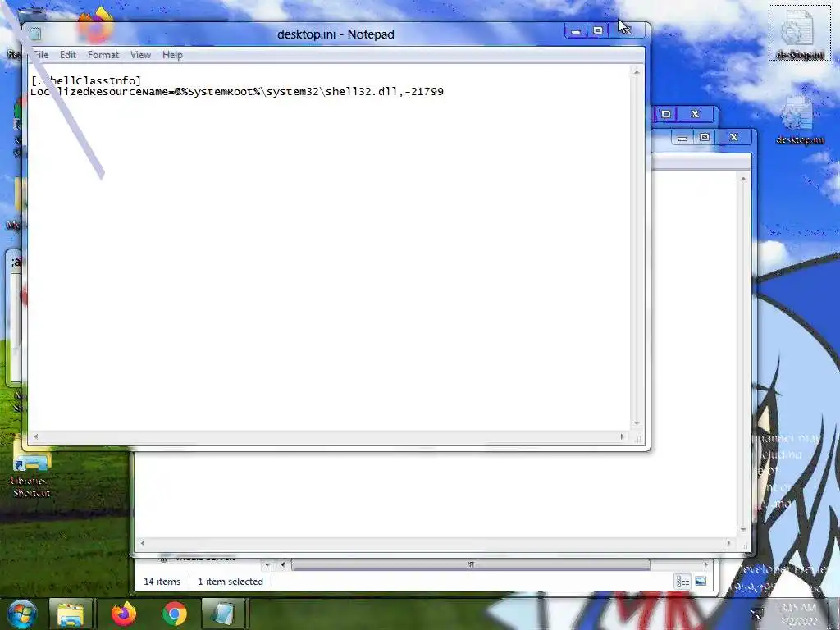
Task: Click the Explorer scrollbar right arrow
Action: click(x=705, y=564)
